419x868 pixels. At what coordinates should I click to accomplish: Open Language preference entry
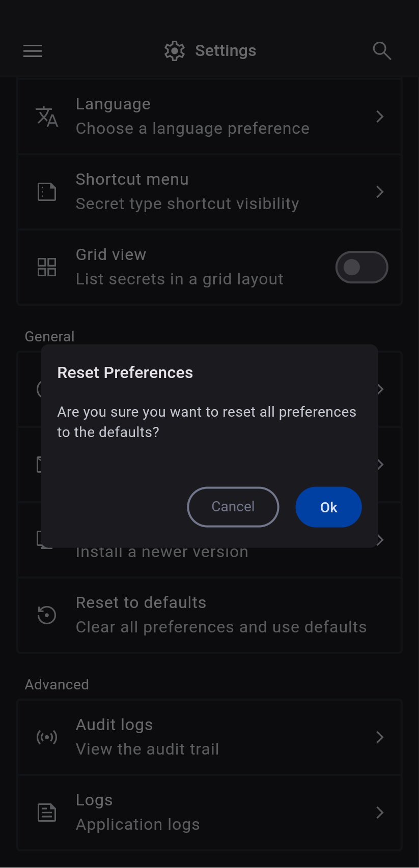click(204, 117)
